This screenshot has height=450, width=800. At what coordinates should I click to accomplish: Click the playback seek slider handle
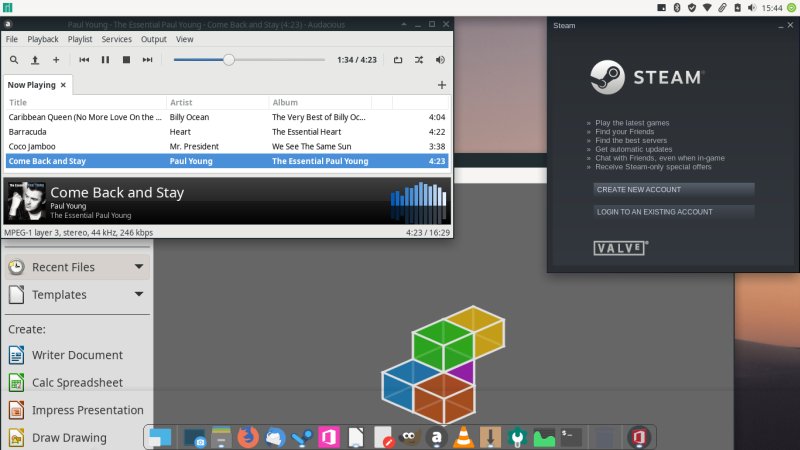coord(229,60)
